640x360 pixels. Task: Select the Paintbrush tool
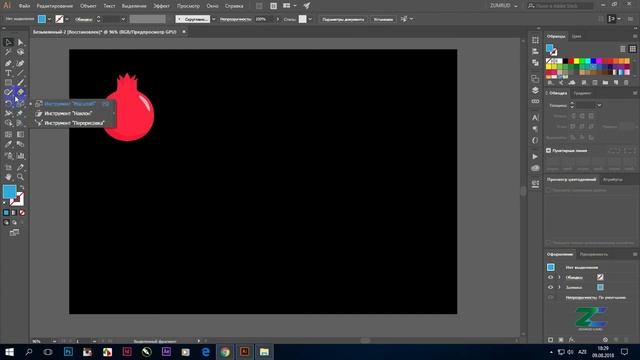click(20, 83)
